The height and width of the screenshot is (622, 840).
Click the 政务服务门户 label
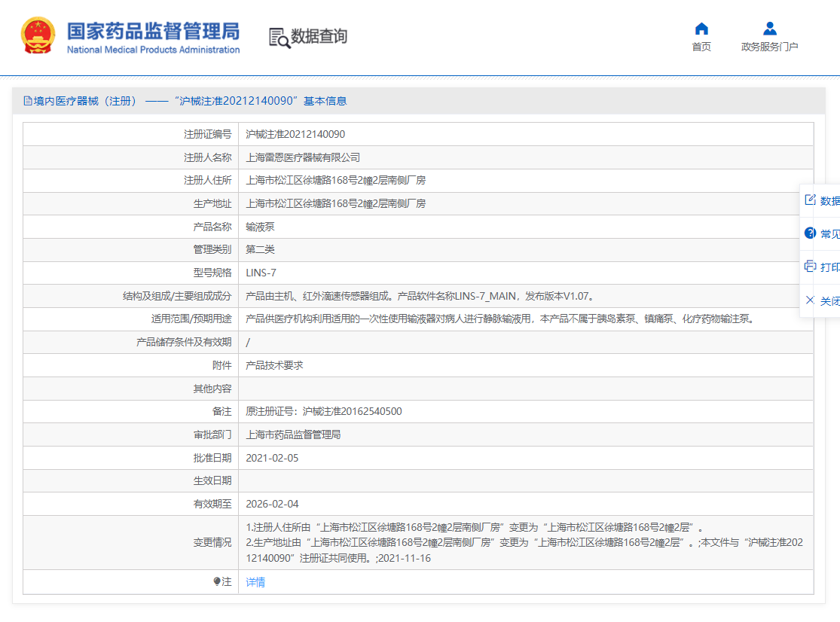(x=770, y=47)
